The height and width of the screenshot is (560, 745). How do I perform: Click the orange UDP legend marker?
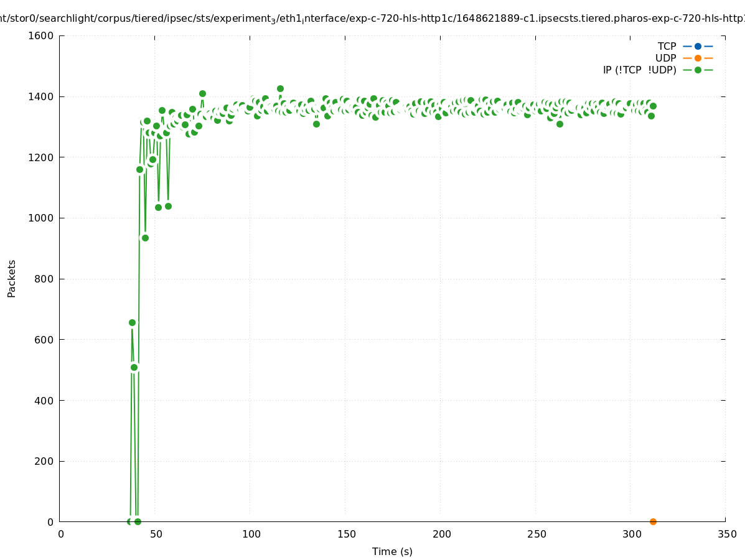pyautogui.click(x=698, y=58)
